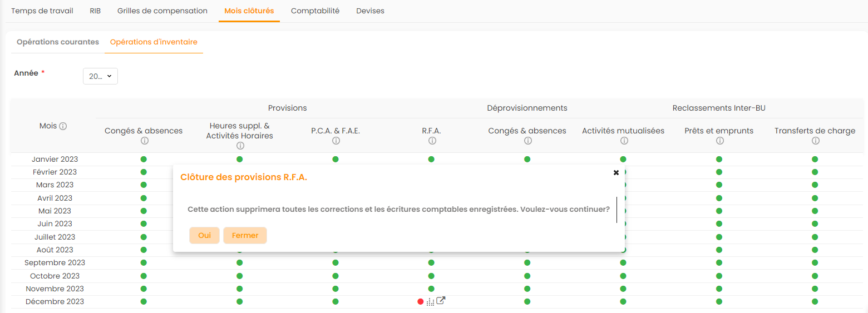Open the external link icon in Décembre 2023 row
Viewport: 868px width, 313px height.
[441, 301]
